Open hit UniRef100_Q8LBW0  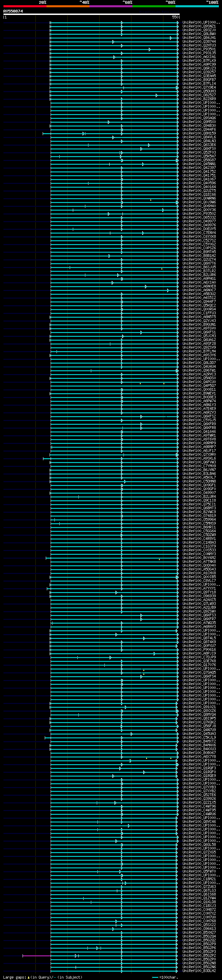(199, 34)
